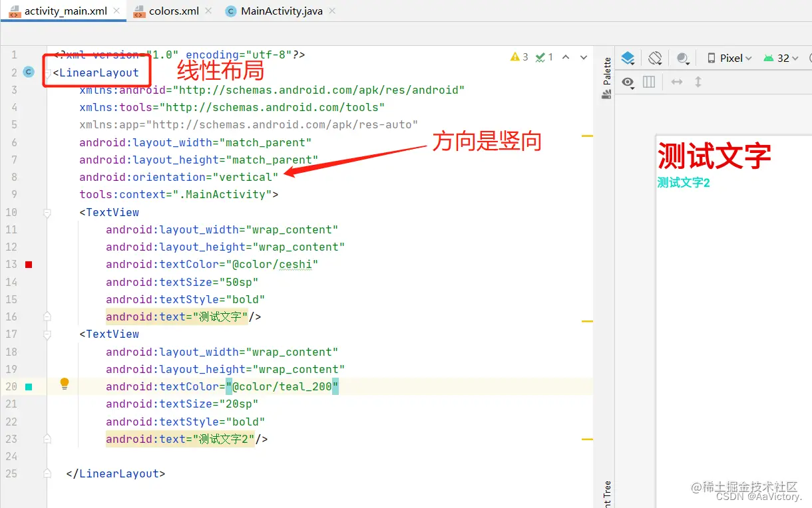The height and width of the screenshot is (508, 812).
Task: Click the vertical expand arrows icon
Action: click(x=698, y=82)
